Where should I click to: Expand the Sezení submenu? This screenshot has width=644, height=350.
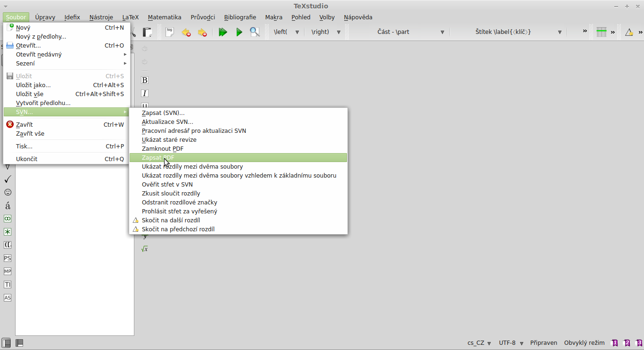pos(66,63)
